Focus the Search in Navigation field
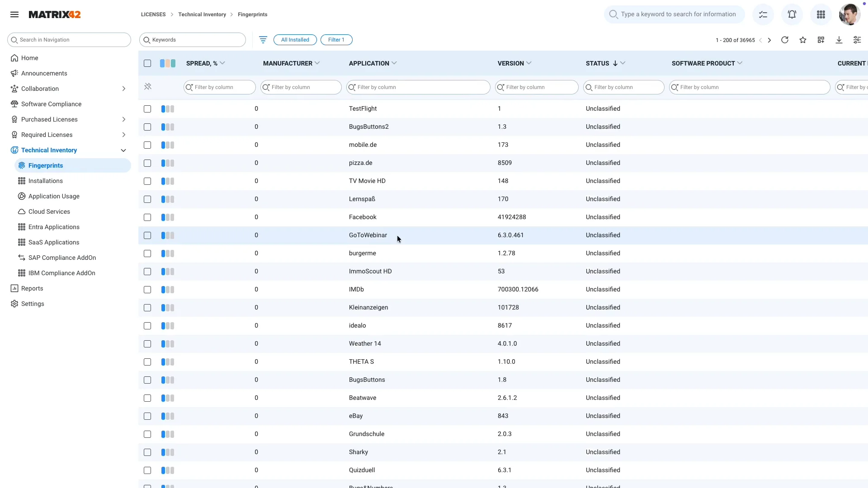The height and width of the screenshot is (488, 868). [x=69, y=40]
